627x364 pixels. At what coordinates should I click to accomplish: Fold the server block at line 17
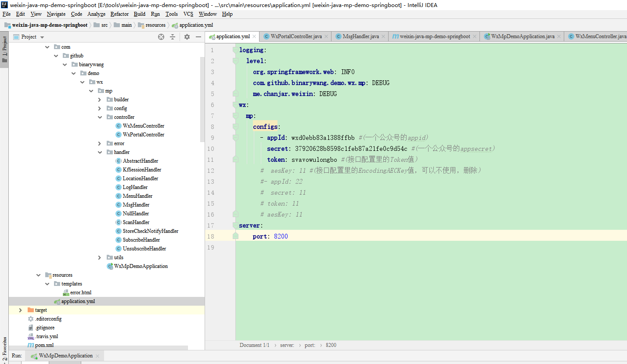pyautogui.click(x=235, y=225)
